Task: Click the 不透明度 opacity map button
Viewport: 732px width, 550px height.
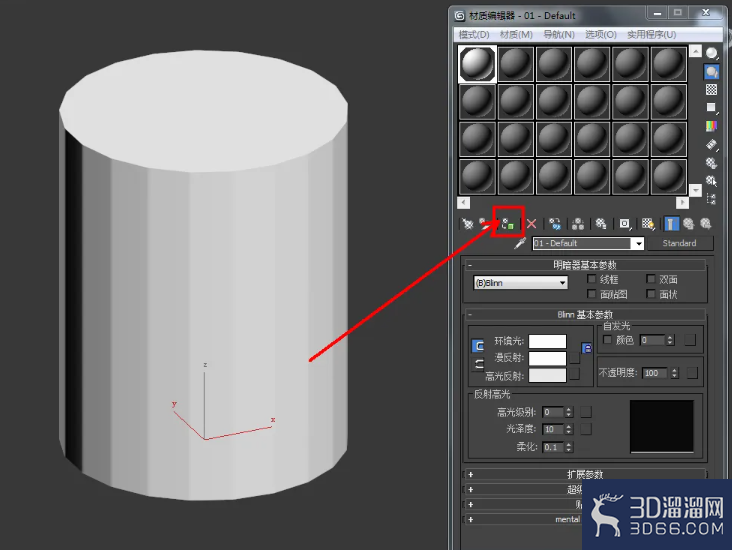Action: pyautogui.click(x=692, y=373)
